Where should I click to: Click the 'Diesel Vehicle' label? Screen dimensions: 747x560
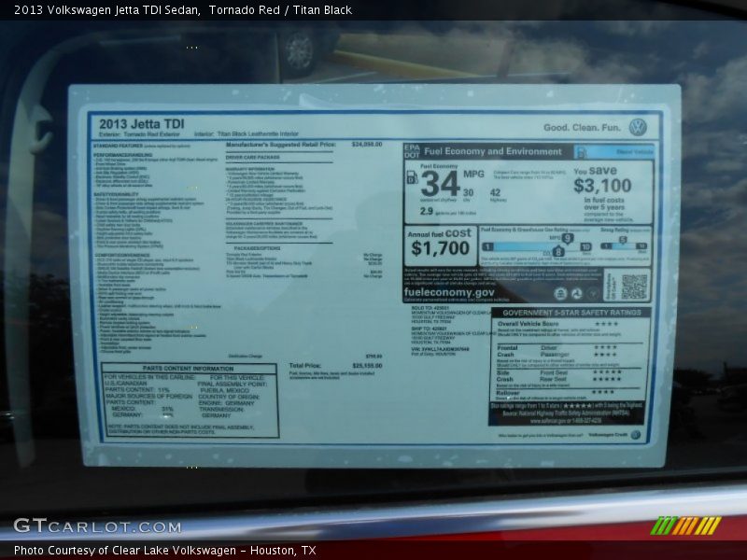tap(635, 152)
